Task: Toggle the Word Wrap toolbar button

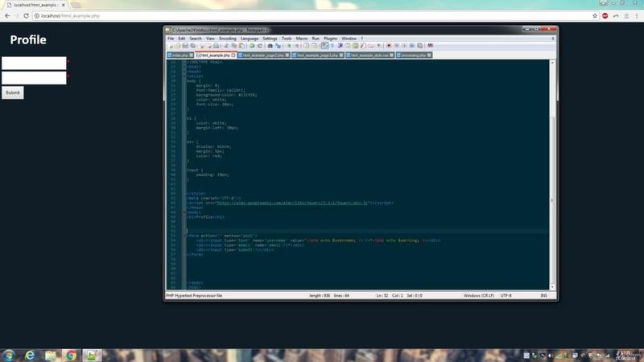Action: [324, 46]
